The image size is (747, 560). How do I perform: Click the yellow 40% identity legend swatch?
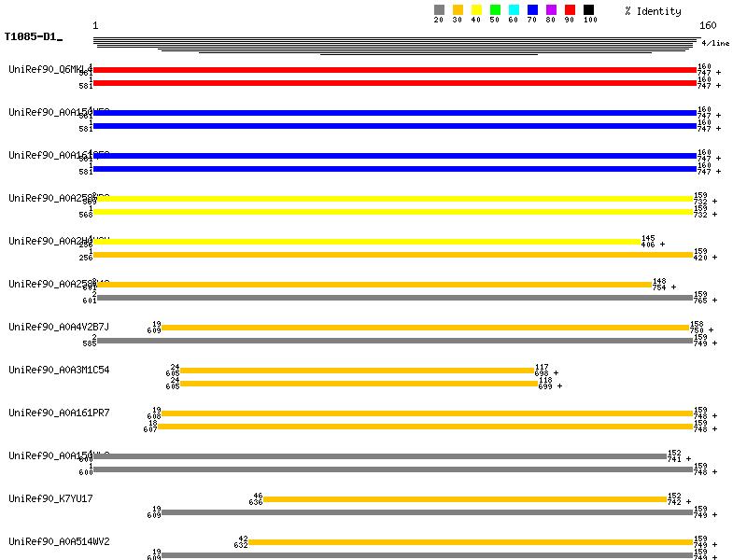tap(476, 10)
